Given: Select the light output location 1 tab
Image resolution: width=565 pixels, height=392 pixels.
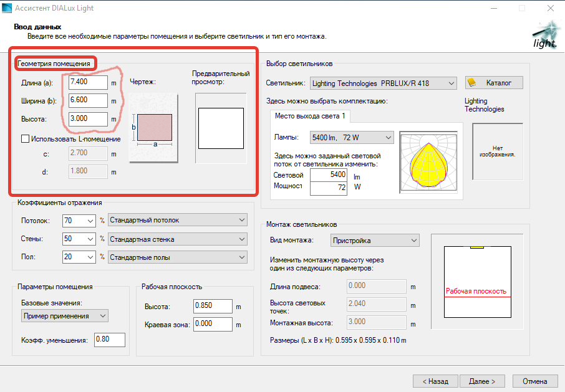Looking at the screenshot, I should pyautogui.click(x=310, y=117).
